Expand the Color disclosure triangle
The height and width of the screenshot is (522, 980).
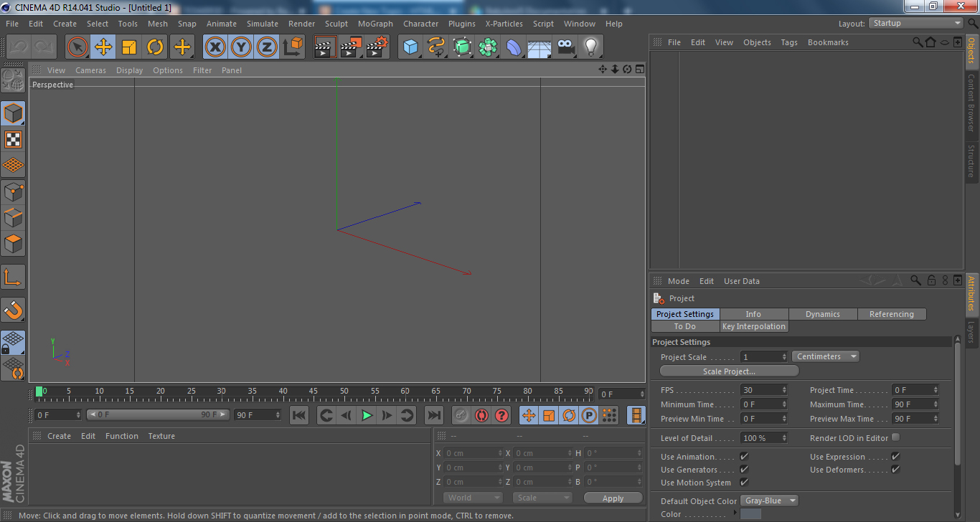click(x=736, y=513)
